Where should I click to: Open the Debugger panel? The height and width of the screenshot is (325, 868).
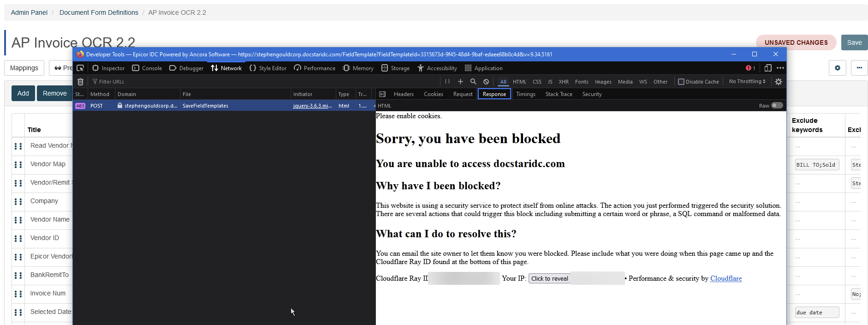[186, 68]
